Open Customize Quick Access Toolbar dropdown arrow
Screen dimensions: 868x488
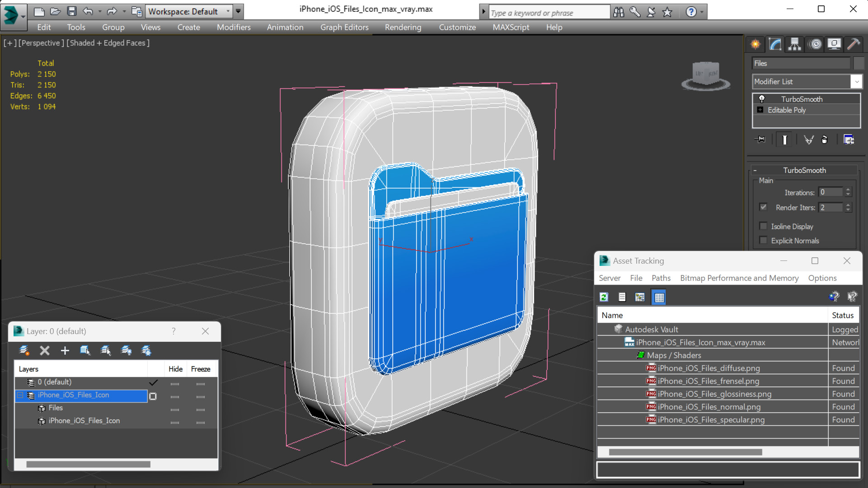click(238, 11)
